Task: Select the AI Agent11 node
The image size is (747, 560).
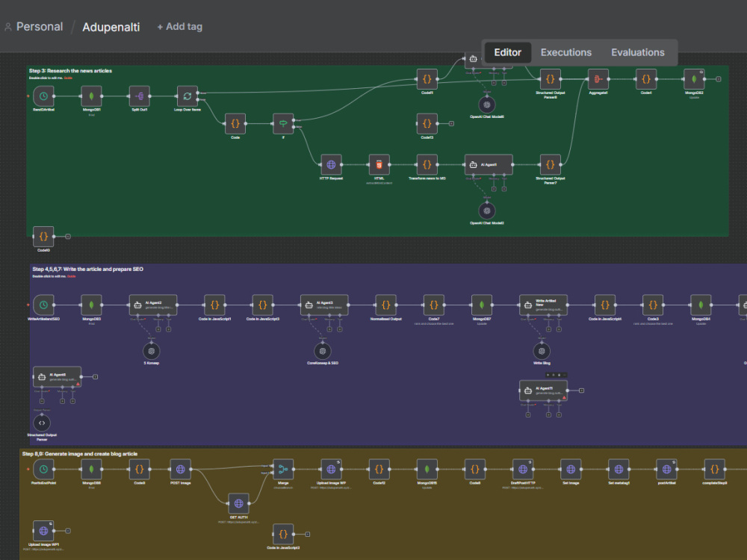Action: pos(543,391)
